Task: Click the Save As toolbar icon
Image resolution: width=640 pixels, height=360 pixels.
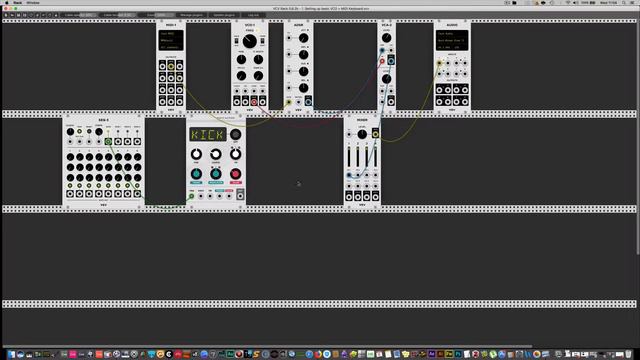Action: [24, 15]
